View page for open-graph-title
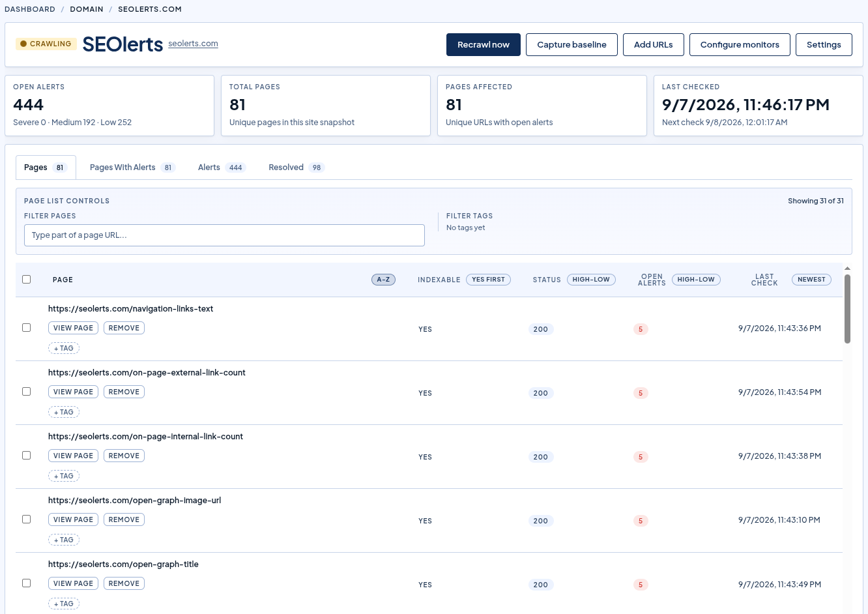The height and width of the screenshot is (614, 868). click(x=73, y=583)
